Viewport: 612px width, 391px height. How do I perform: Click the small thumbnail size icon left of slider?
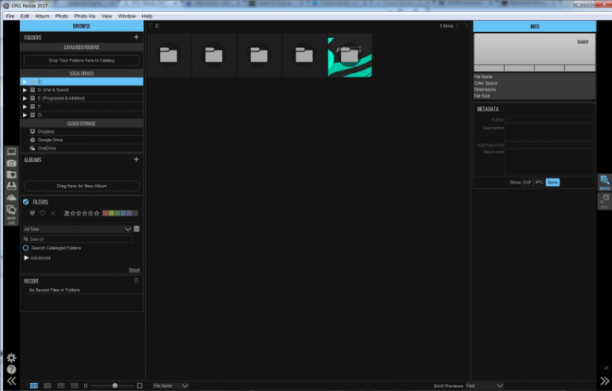tap(85, 386)
